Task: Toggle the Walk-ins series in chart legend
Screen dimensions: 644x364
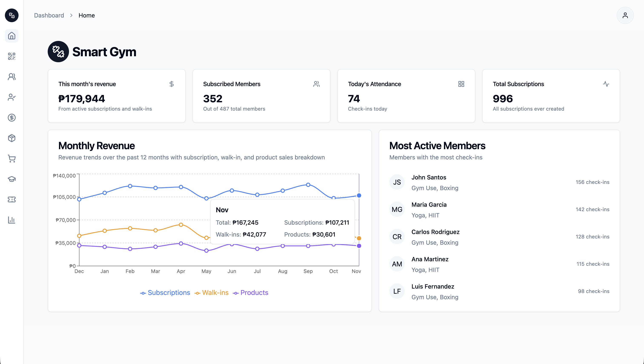Action: (x=211, y=292)
